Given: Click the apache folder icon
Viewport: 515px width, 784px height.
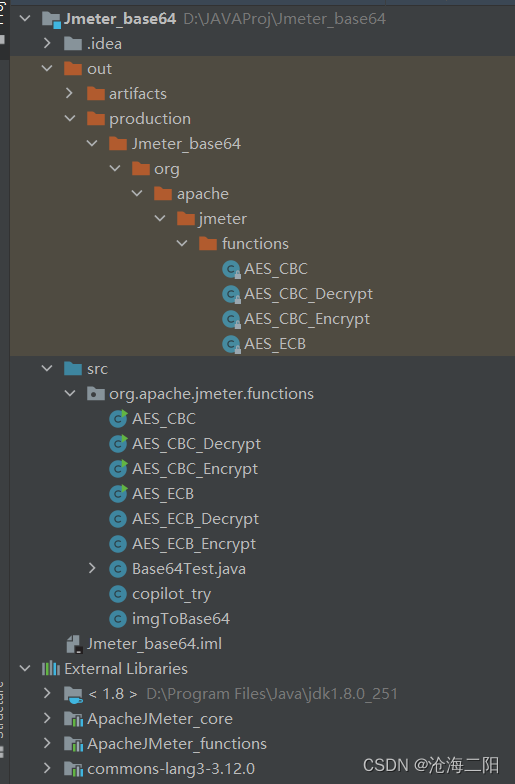Looking at the screenshot, I should (163, 194).
